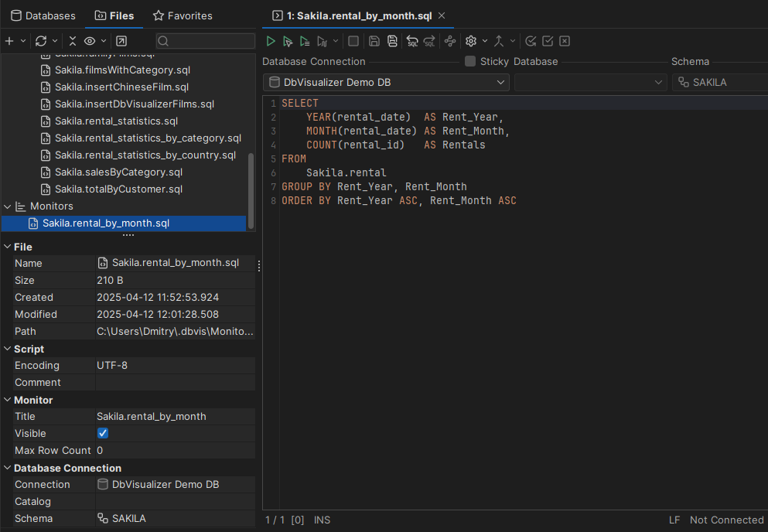
Task: Switch to the Databases tab
Action: pyautogui.click(x=43, y=15)
